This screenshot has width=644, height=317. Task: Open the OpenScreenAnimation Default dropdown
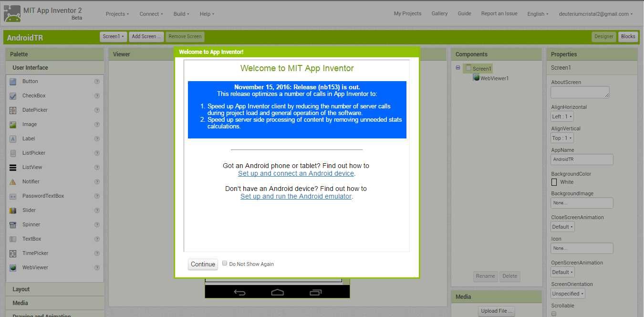(563, 272)
